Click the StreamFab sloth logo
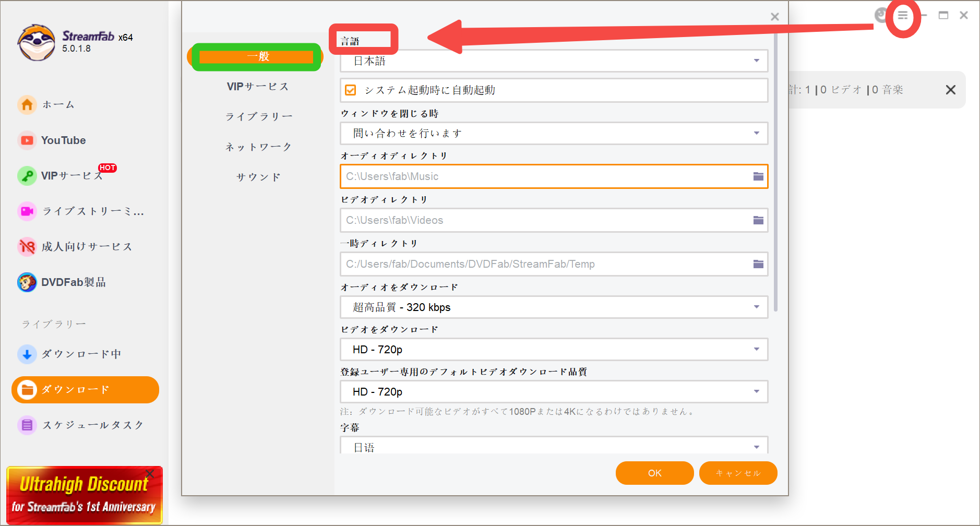The height and width of the screenshot is (526, 980). click(x=36, y=43)
